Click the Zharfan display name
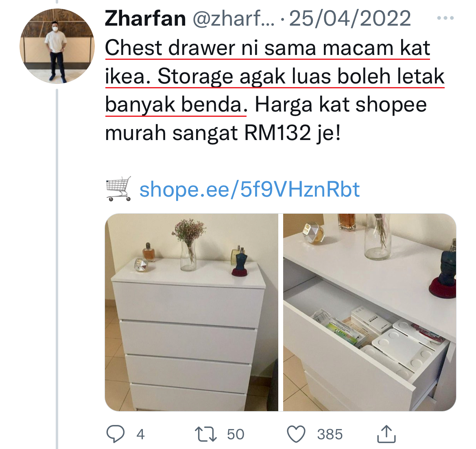Viewport: 476px width, 449px height. pyautogui.click(x=145, y=18)
